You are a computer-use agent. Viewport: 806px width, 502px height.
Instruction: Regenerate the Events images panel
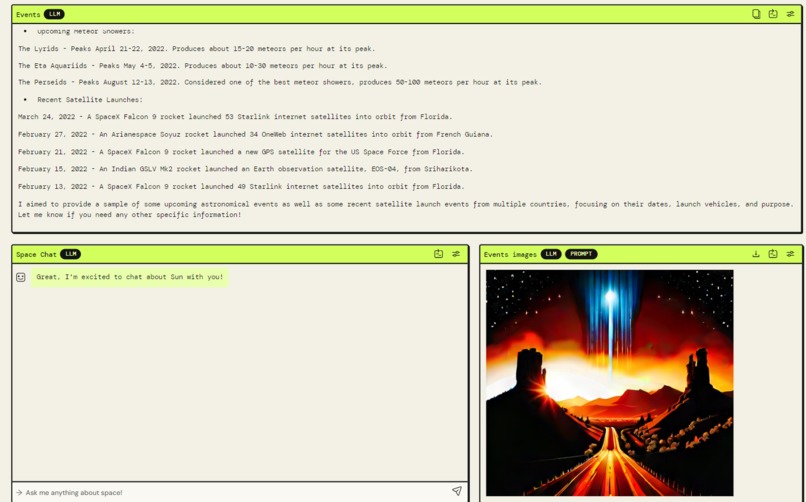(773, 254)
